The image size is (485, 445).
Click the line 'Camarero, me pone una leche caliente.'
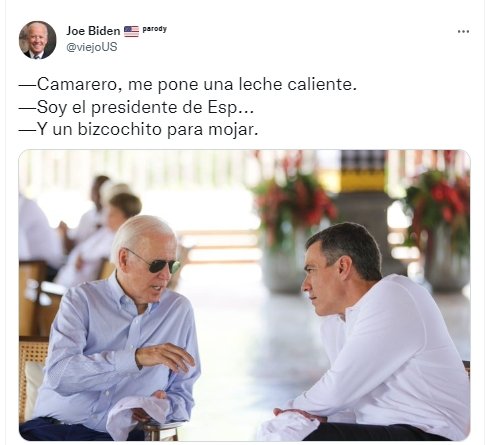tap(188, 84)
